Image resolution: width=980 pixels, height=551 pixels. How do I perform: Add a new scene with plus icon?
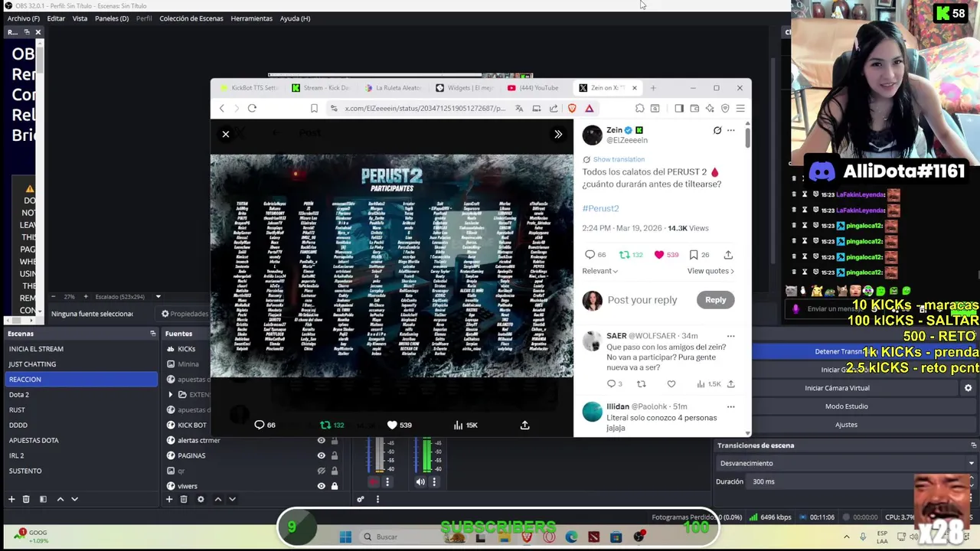11,499
